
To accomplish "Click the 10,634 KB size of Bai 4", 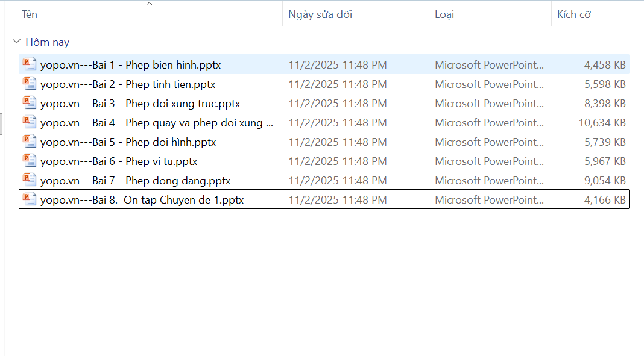I will (x=602, y=123).
